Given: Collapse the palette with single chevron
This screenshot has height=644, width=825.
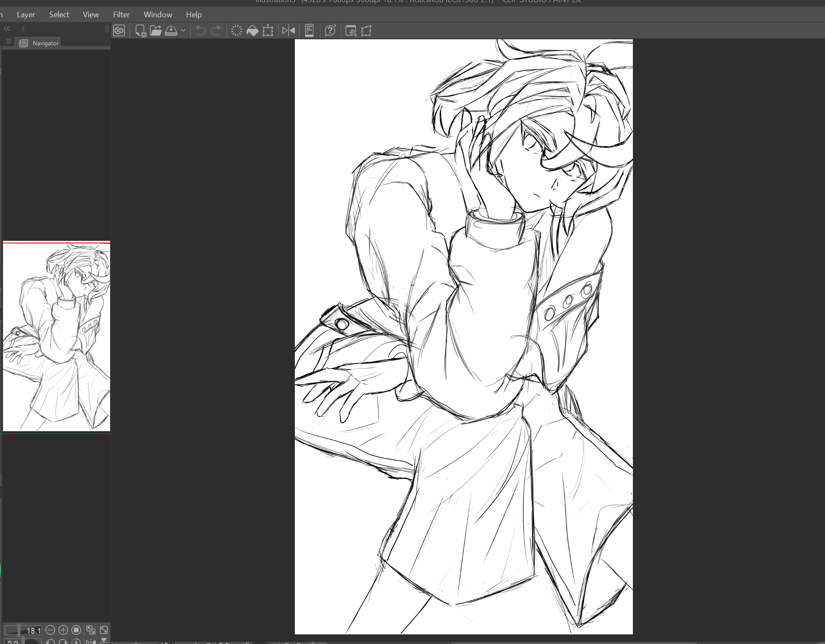Looking at the screenshot, I should pos(23,28).
